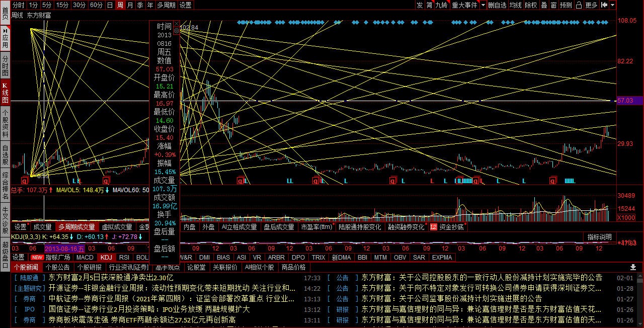The width and height of the screenshot is (644, 328).
Task: Select the 5分 period tab
Action: [47, 5]
